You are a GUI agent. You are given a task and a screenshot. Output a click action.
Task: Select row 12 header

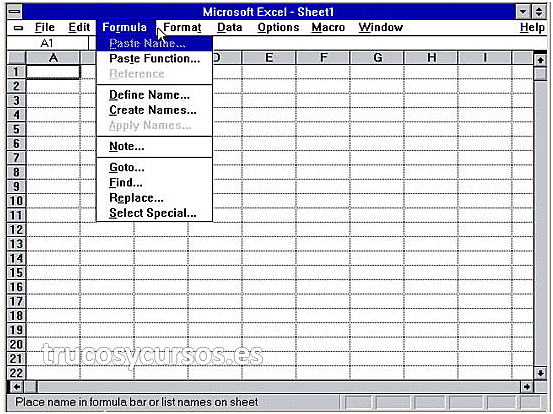pyautogui.click(x=16, y=230)
